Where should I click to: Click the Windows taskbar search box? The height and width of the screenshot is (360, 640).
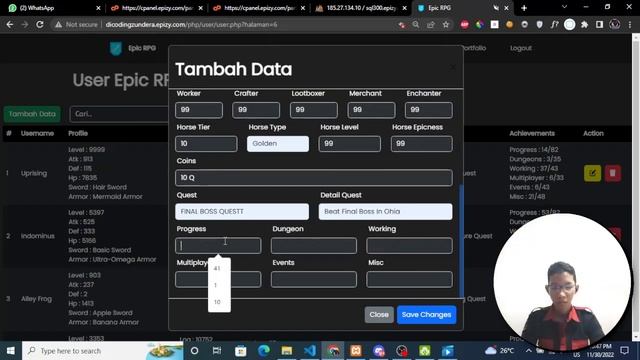pyautogui.click(x=103, y=351)
